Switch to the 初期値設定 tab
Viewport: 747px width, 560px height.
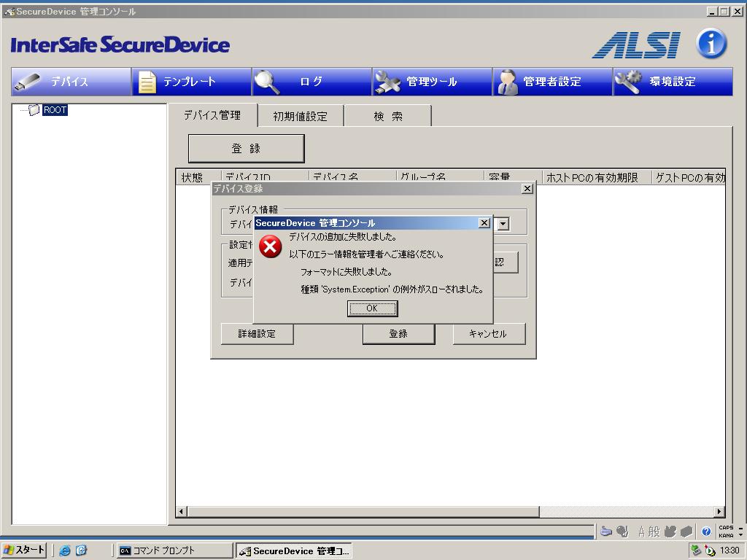[x=301, y=116]
